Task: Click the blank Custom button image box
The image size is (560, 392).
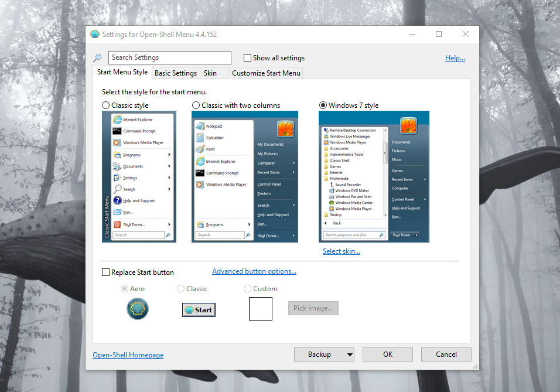Action: (x=260, y=309)
